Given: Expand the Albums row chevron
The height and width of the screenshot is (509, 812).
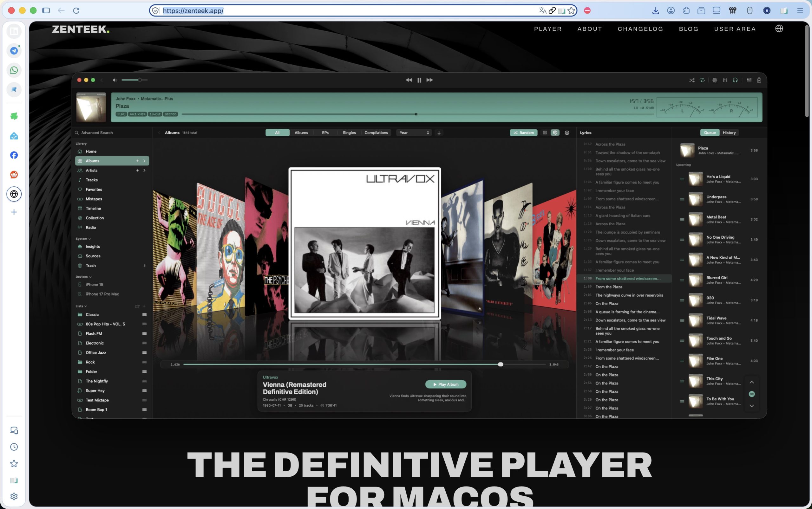Looking at the screenshot, I should [x=145, y=161].
